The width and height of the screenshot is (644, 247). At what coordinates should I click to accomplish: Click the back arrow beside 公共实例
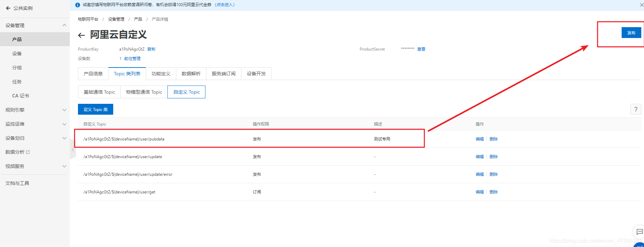point(8,8)
